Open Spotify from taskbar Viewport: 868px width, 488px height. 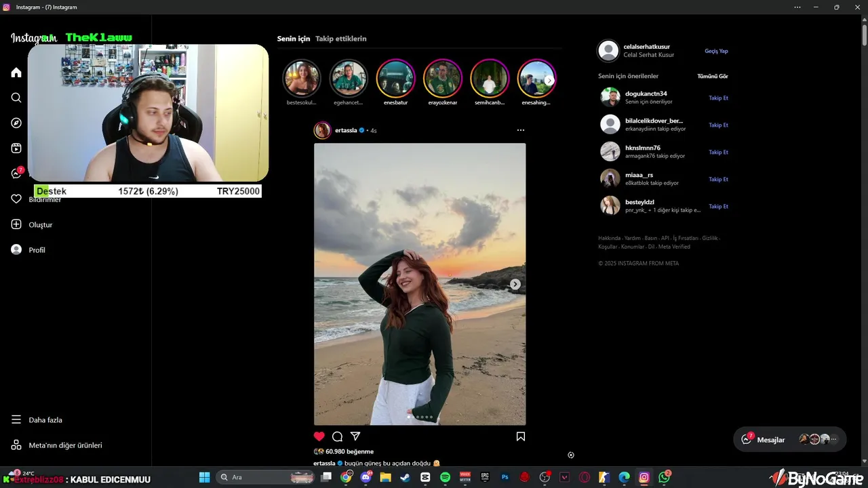pyautogui.click(x=446, y=477)
